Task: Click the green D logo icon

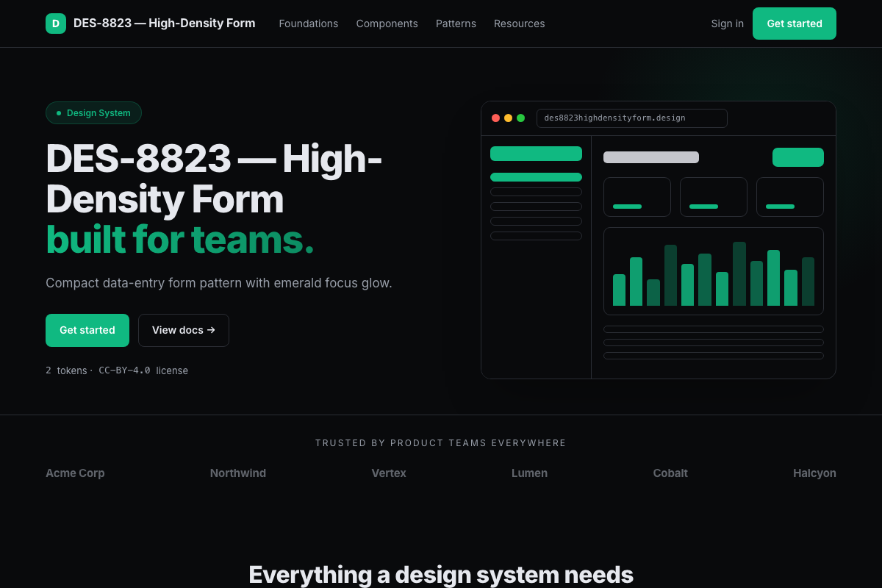Action: (x=56, y=24)
